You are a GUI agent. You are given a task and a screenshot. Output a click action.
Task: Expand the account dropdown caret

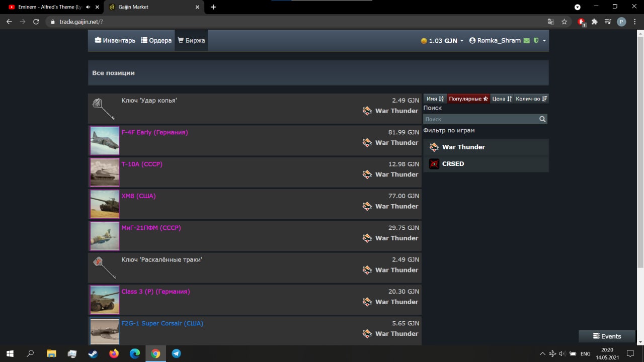[x=544, y=41]
